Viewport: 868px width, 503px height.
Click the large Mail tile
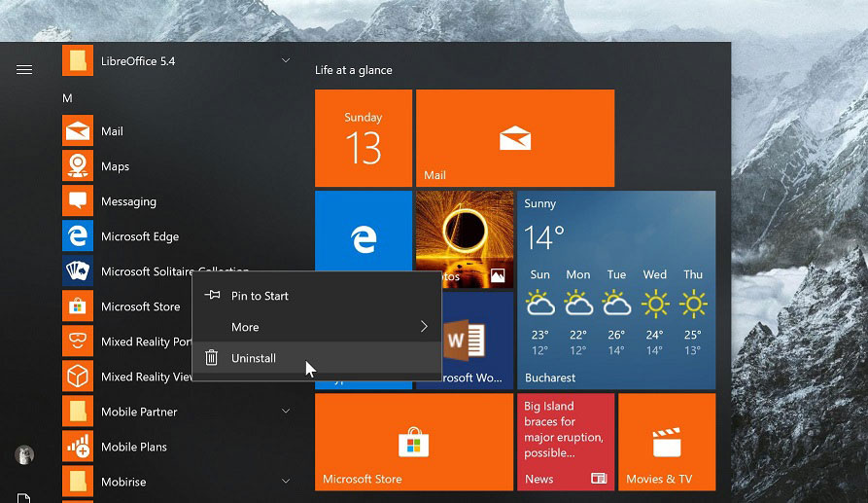pyautogui.click(x=514, y=138)
